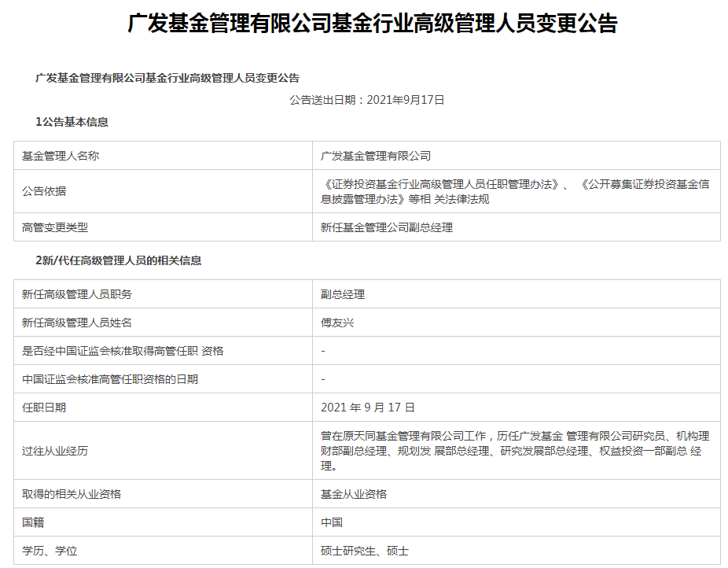Click the career history paragraph mentioning 天同基金
The width and height of the screenshot is (728, 568).
(x=515, y=451)
